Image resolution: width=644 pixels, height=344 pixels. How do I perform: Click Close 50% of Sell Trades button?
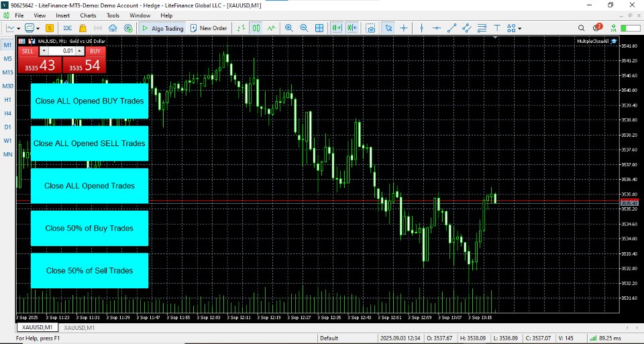(89, 270)
